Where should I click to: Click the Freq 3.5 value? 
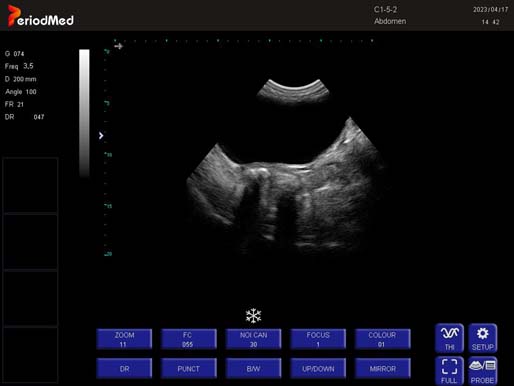(x=19, y=66)
